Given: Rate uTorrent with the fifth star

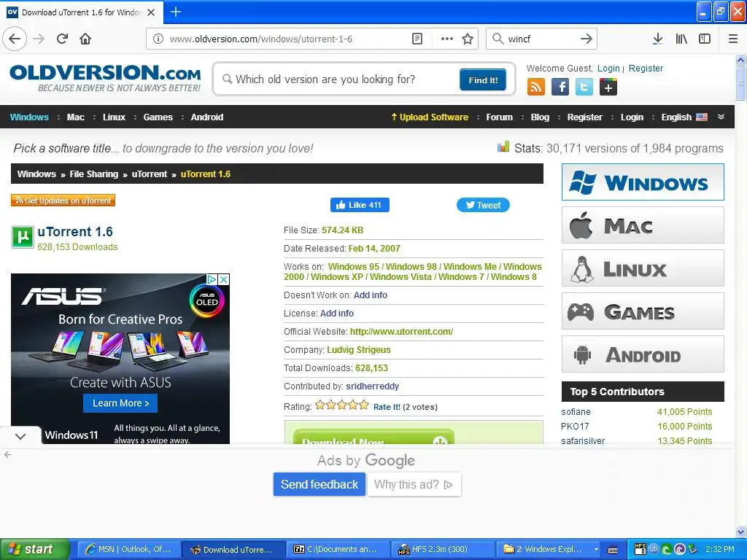Looking at the screenshot, I should (x=364, y=405).
